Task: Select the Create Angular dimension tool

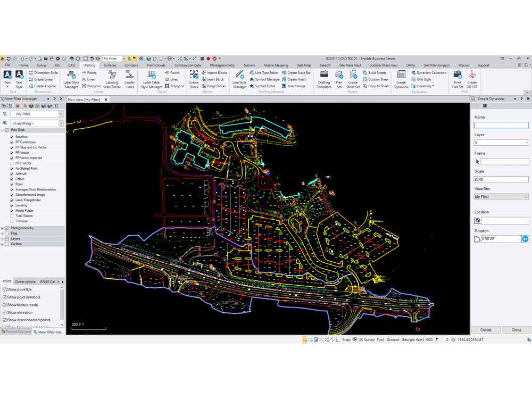Action: click(43, 86)
